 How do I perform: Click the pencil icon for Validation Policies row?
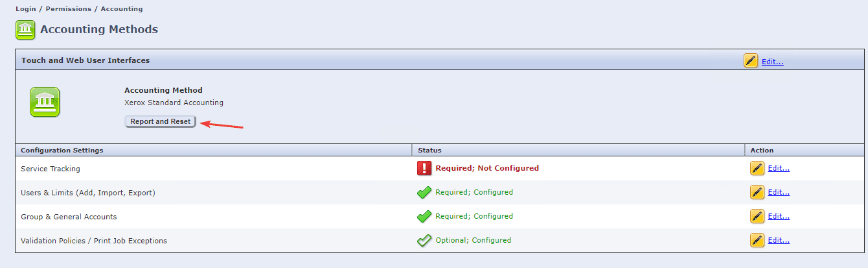[757, 240]
